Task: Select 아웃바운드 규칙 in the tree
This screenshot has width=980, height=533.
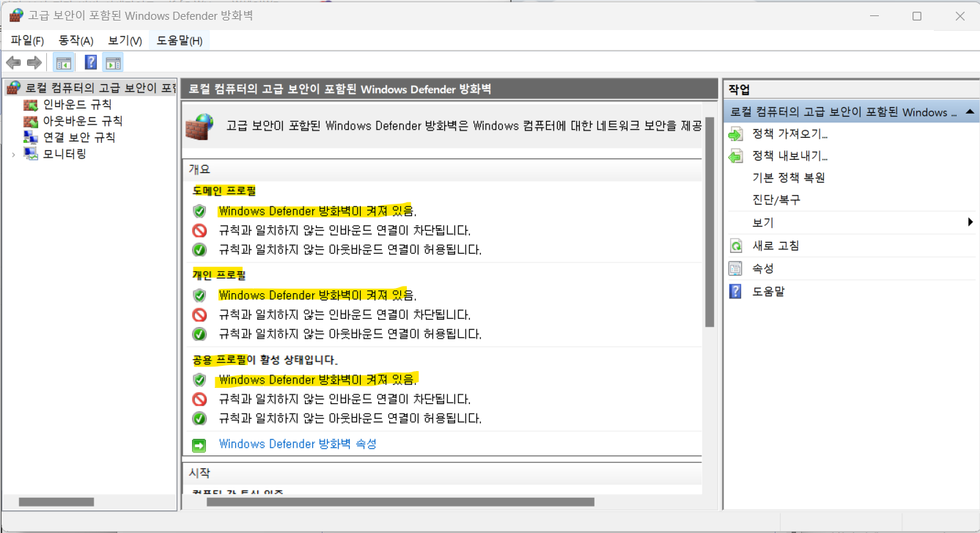Action: tap(83, 121)
